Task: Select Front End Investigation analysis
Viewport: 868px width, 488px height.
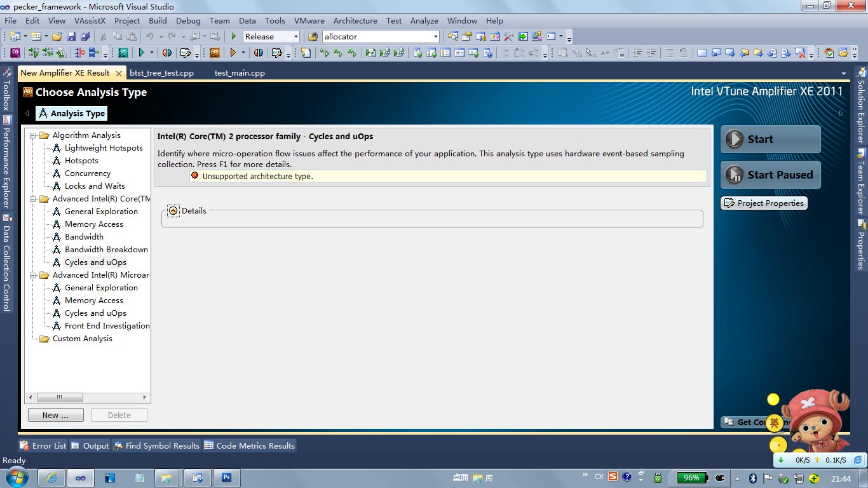Action: click(x=107, y=326)
